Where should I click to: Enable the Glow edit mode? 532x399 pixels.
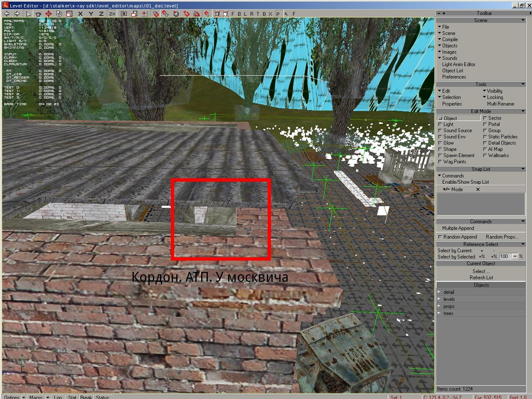(446, 143)
